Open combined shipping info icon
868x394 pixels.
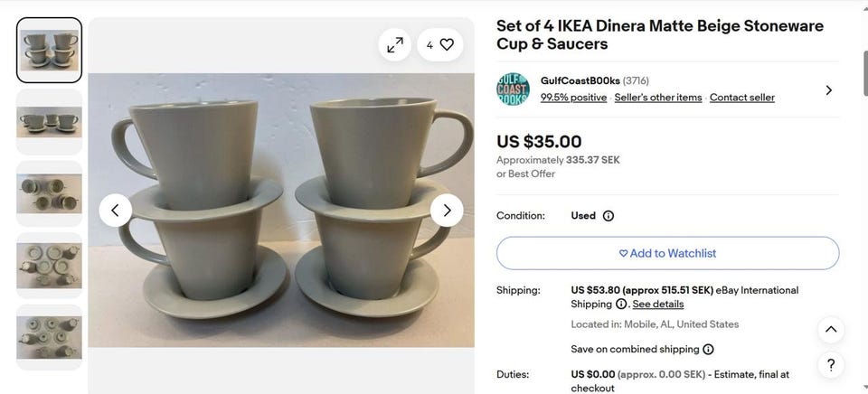click(x=708, y=350)
